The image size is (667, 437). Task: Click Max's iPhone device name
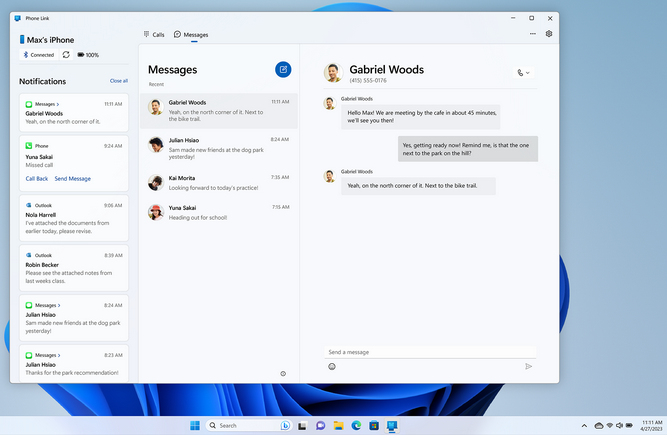coord(50,40)
